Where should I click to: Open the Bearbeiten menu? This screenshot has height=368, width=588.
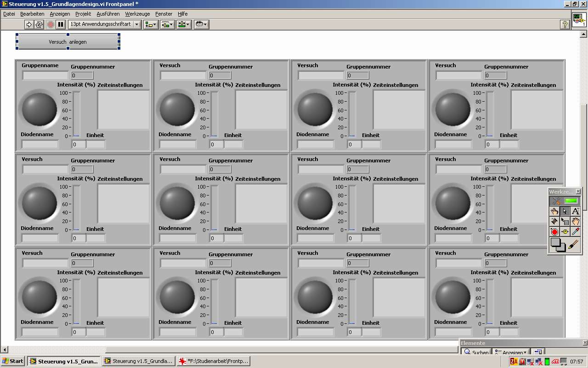coord(32,14)
